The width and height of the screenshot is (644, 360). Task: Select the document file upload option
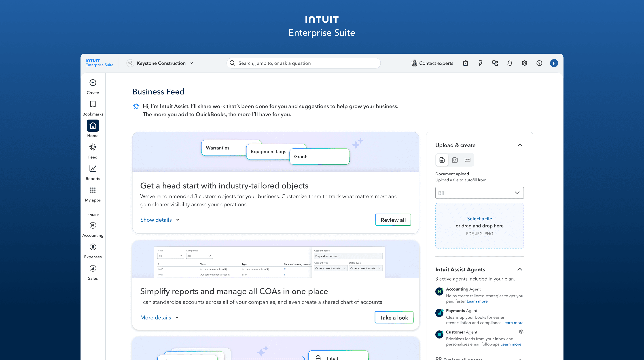(442, 160)
